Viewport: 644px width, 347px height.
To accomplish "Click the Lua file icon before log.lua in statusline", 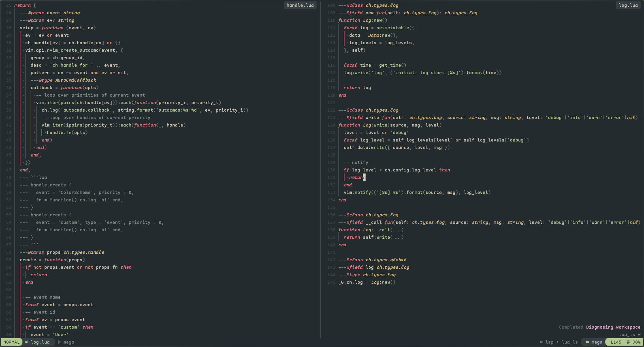I will point(27,342).
